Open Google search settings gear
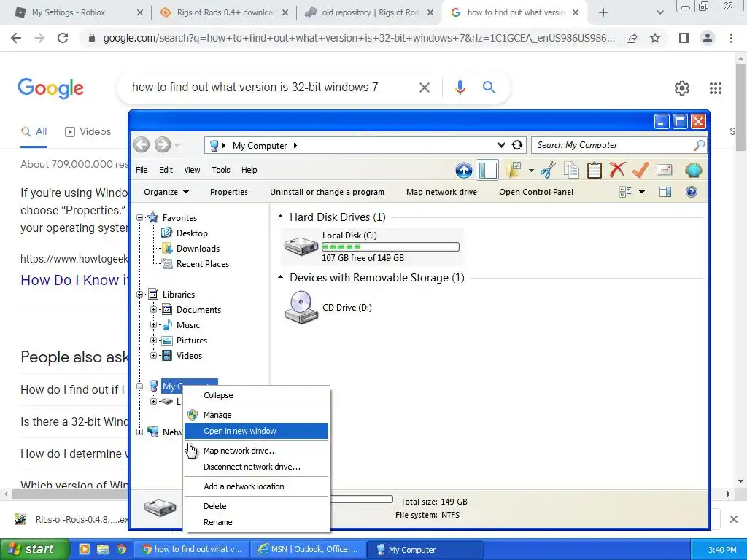This screenshot has width=747, height=560. 682,88
